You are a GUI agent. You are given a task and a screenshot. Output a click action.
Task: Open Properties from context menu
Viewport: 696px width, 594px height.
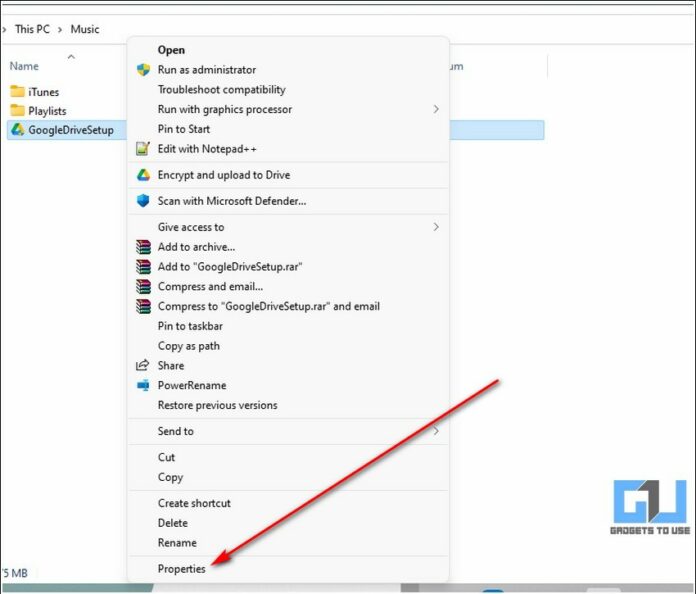point(182,569)
